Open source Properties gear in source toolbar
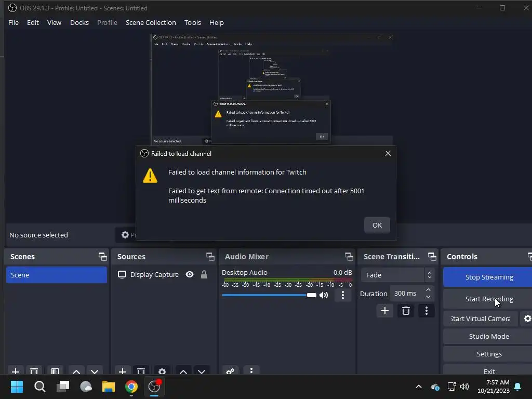This screenshot has width=532, height=399. pos(126,235)
